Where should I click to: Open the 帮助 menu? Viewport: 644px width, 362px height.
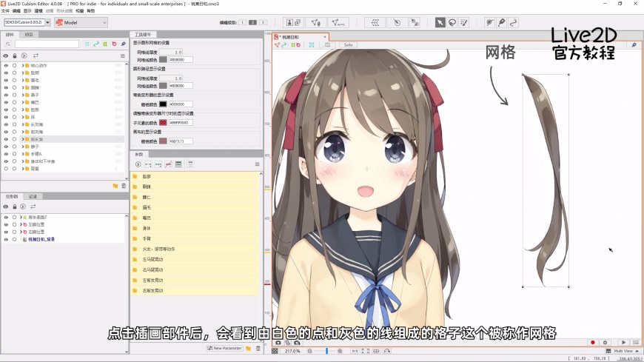tap(91, 10)
